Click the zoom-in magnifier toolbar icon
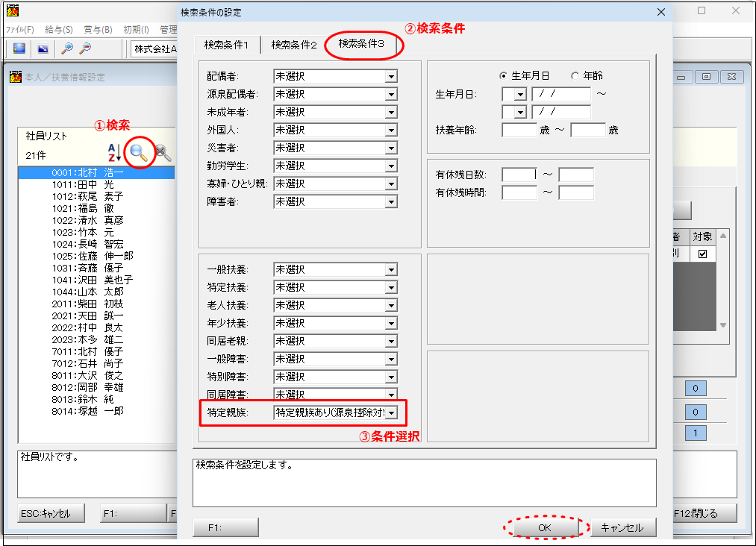 click(x=66, y=48)
